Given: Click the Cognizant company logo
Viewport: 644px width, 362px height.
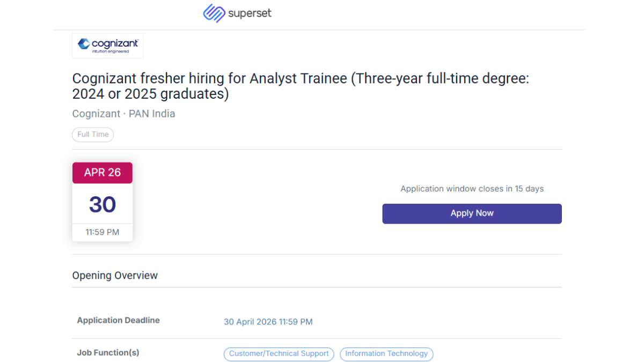Looking at the screenshot, I should click(x=107, y=46).
